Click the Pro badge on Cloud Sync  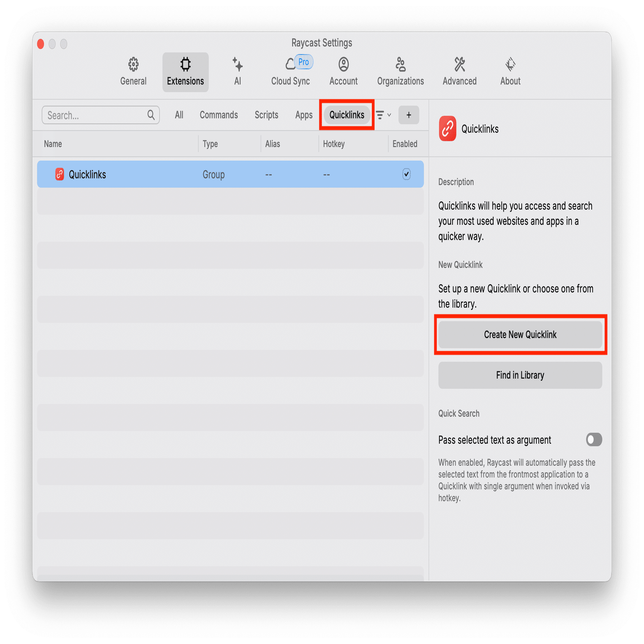303,62
